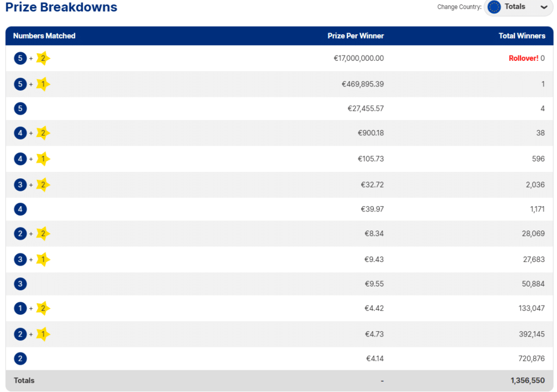Select the prize value €8.34

pos(374,234)
